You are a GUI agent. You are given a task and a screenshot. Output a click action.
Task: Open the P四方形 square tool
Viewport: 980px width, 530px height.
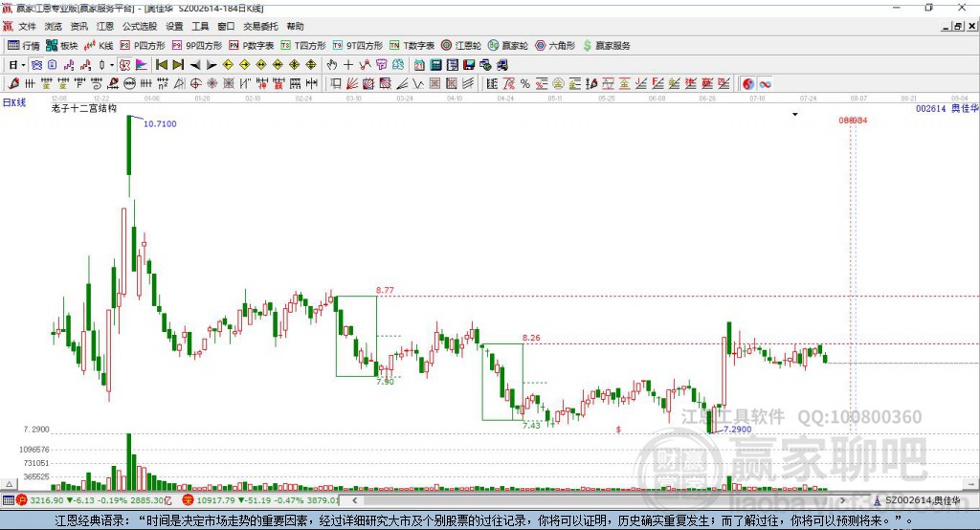coord(143,46)
